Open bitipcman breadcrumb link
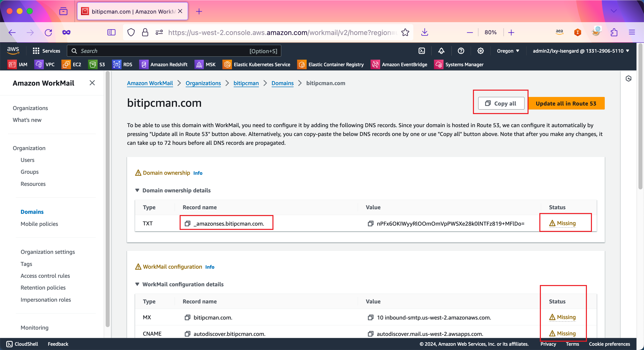The width and height of the screenshot is (644, 350). (x=246, y=83)
